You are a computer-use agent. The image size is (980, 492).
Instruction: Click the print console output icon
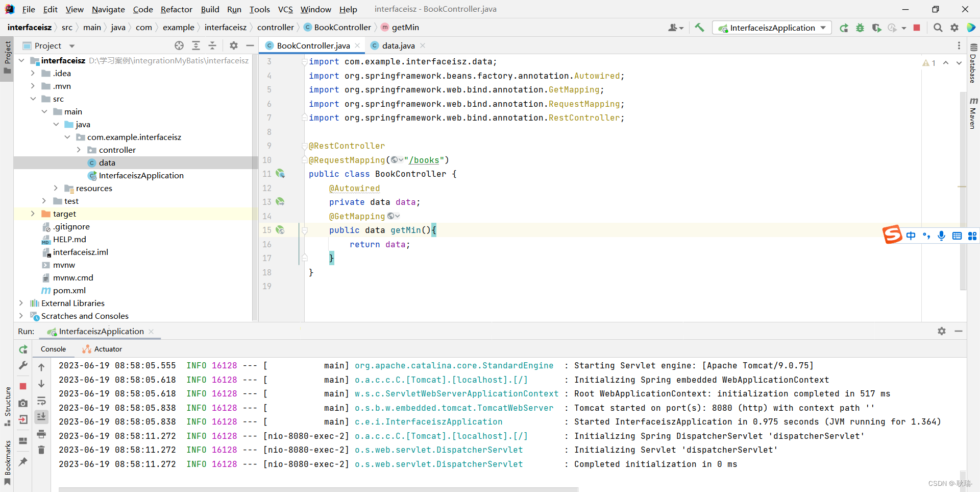click(41, 434)
